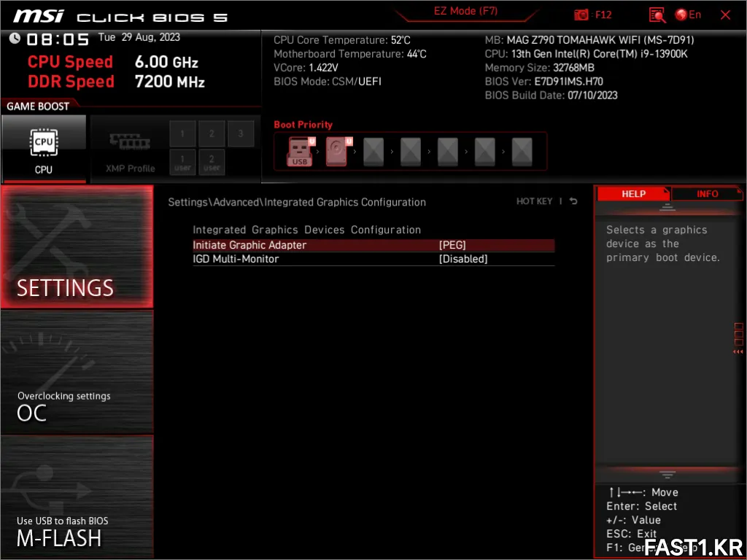
Task: Click the system time 08:05
Action: pyautogui.click(x=58, y=39)
